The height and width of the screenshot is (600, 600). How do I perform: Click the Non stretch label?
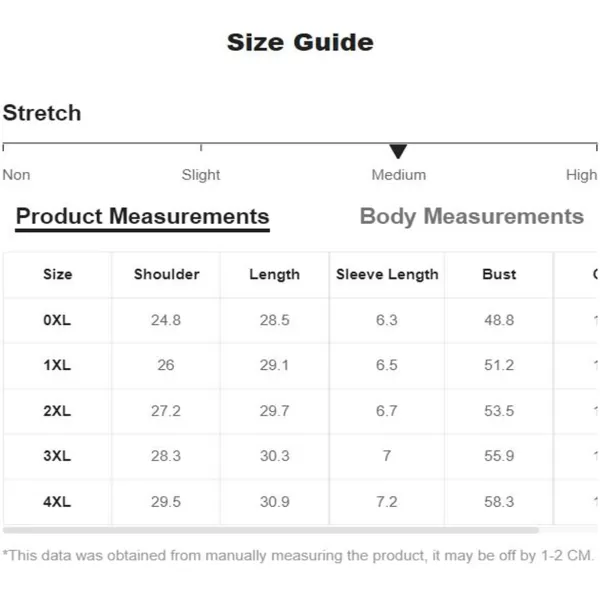point(16,175)
